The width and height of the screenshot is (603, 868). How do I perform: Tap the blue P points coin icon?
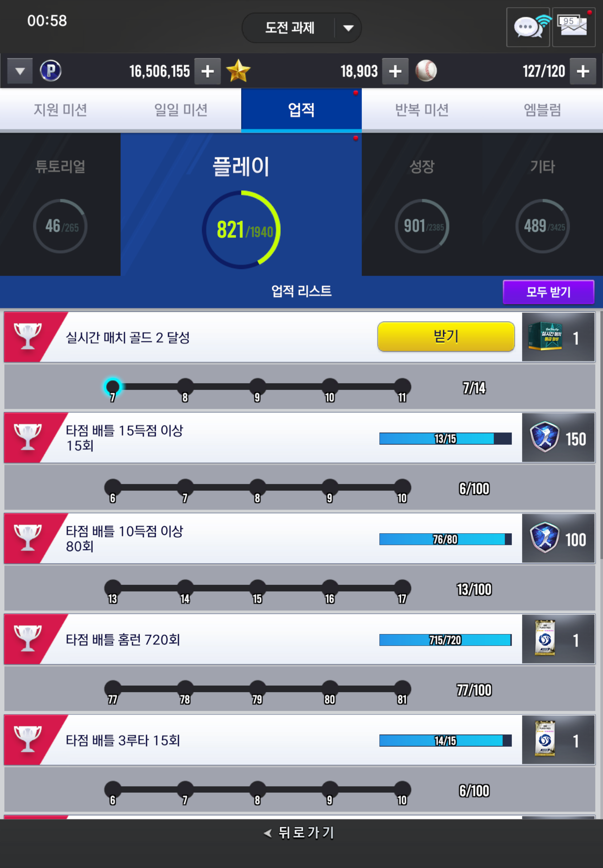[x=51, y=71]
